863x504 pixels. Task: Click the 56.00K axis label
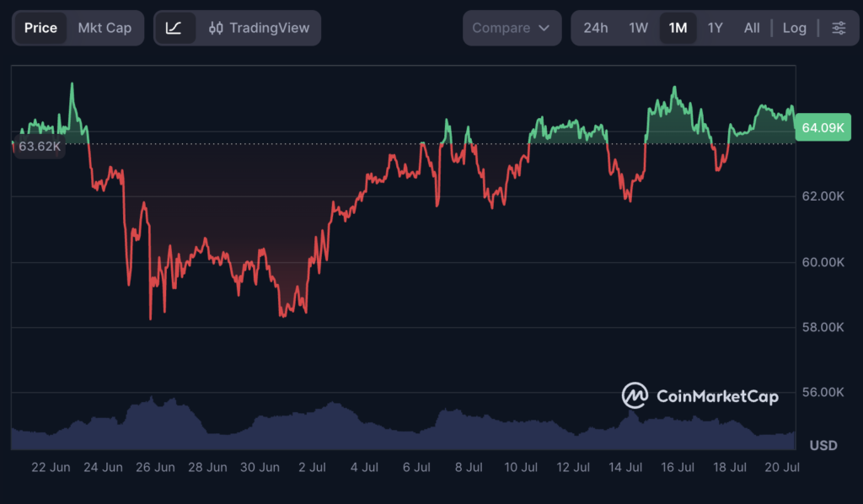[x=823, y=392]
